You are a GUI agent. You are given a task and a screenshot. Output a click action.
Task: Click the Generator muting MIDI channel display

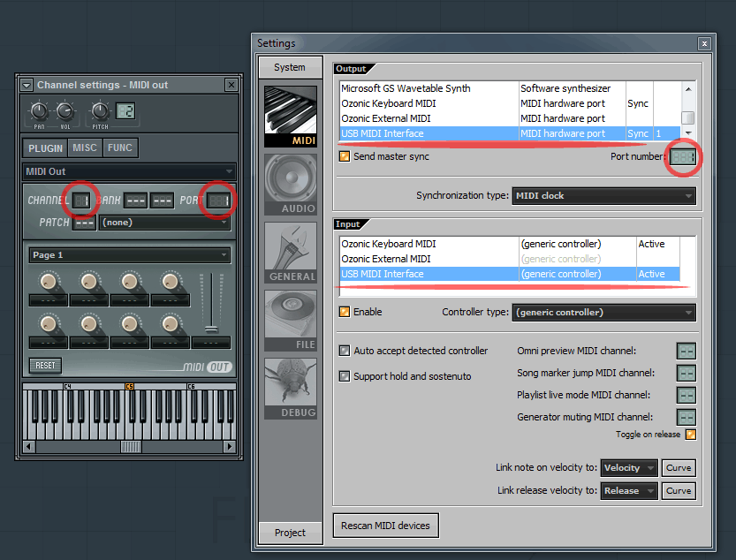tap(687, 417)
